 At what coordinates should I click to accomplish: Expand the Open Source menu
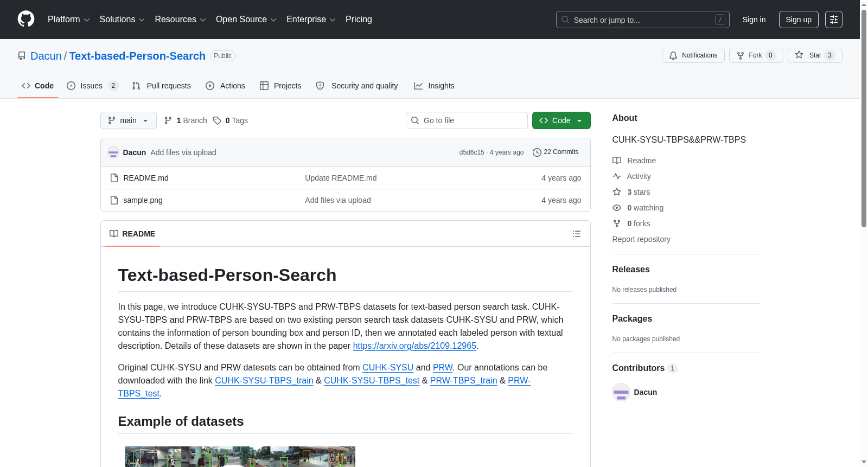click(246, 20)
